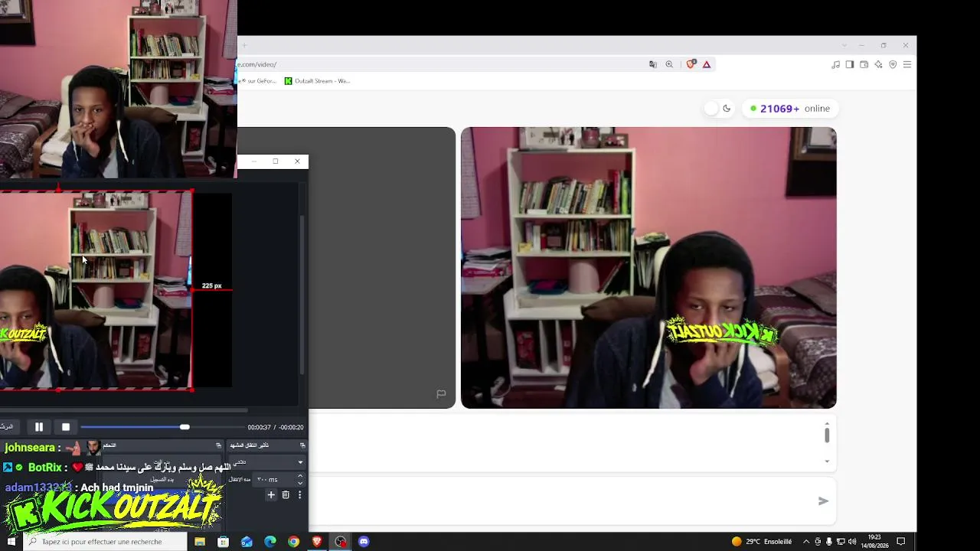This screenshot has width=980, height=551.
Task: Show hidden system tray icons
Action: click(806, 542)
